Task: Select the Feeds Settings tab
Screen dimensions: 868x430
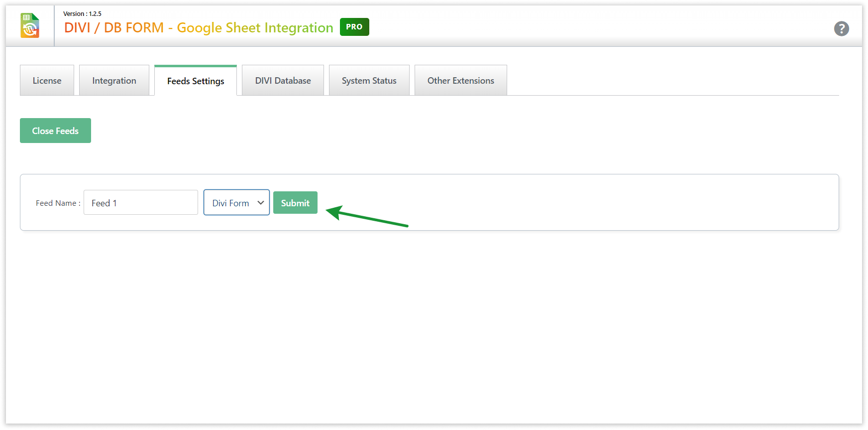Action: click(196, 81)
